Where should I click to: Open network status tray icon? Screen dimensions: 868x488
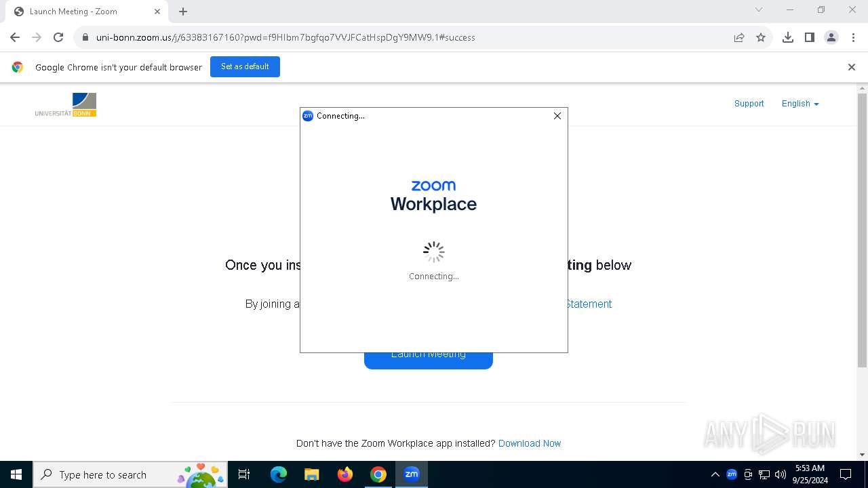764,474
